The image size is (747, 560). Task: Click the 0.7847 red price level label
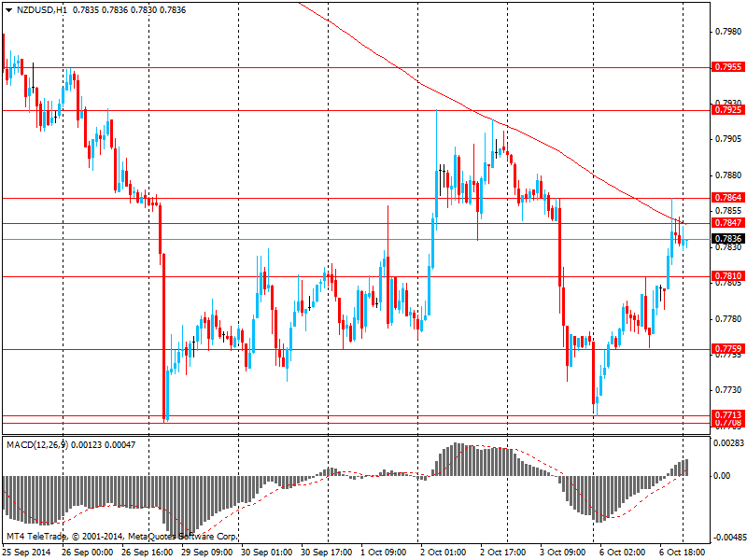click(x=728, y=223)
